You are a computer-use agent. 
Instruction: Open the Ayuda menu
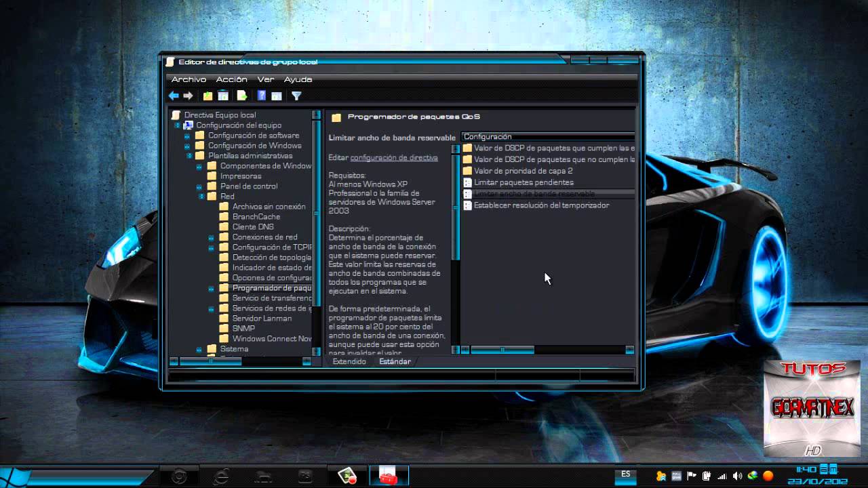[x=298, y=79]
